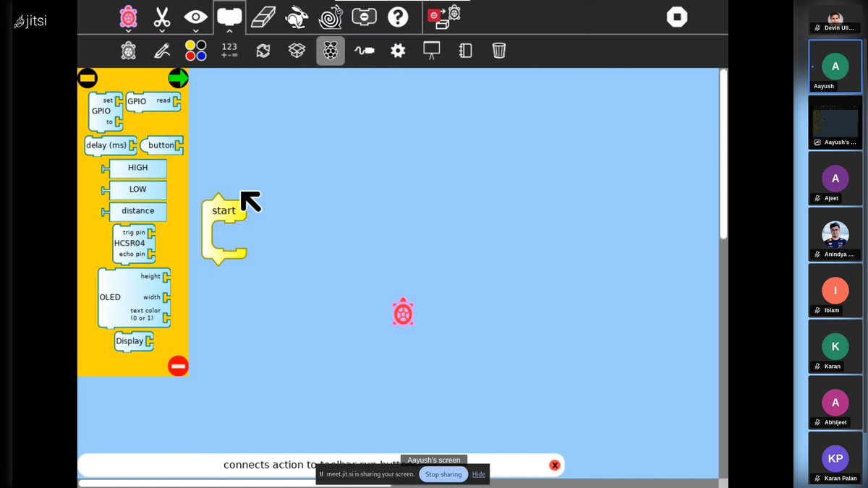
Task: Select Abhijeet's participant thumbnail
Action: pyautogui.click(x=835, y=403)
